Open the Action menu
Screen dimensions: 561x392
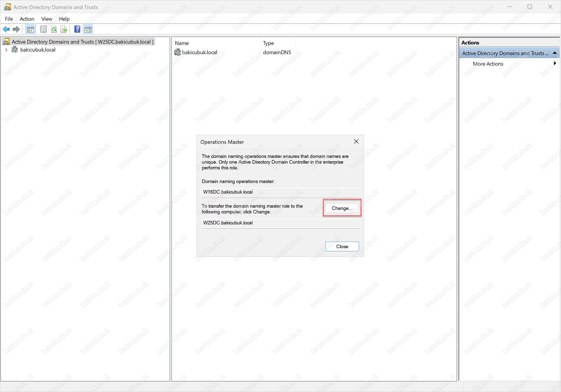[27, 19]
